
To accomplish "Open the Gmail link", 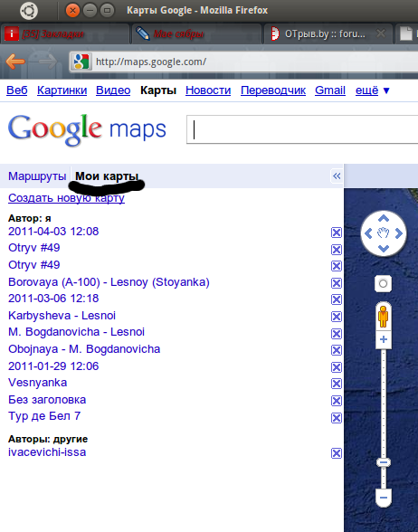I will 329,90.
